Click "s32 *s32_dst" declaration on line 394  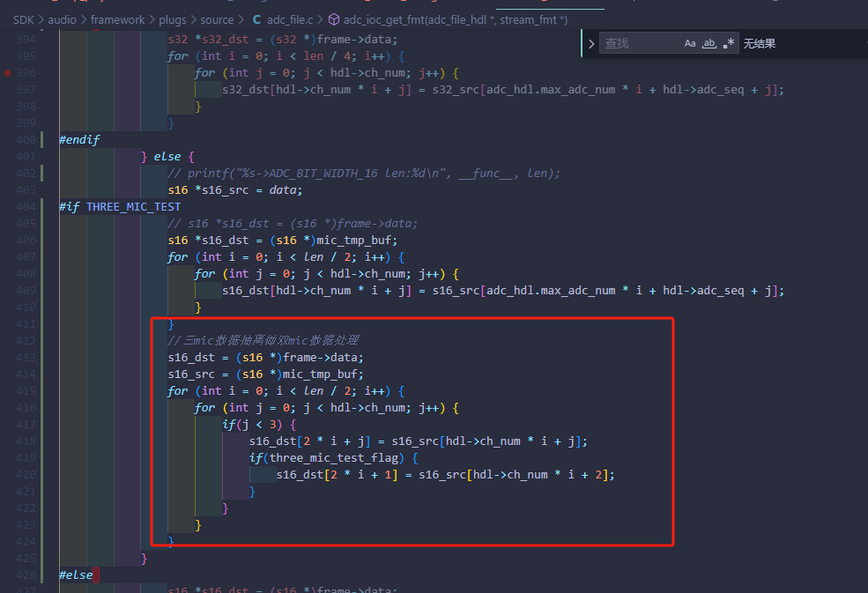(208, 40)
